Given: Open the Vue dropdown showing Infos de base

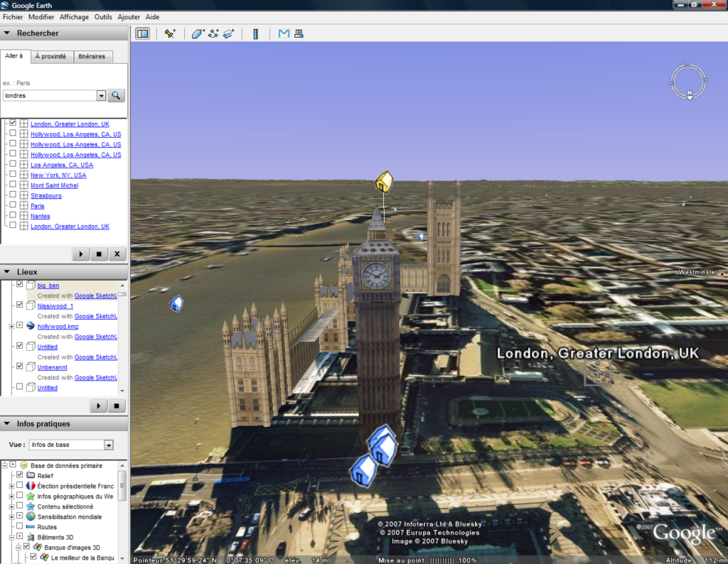Looking at the screenshot, I should (x=108, y=445).
